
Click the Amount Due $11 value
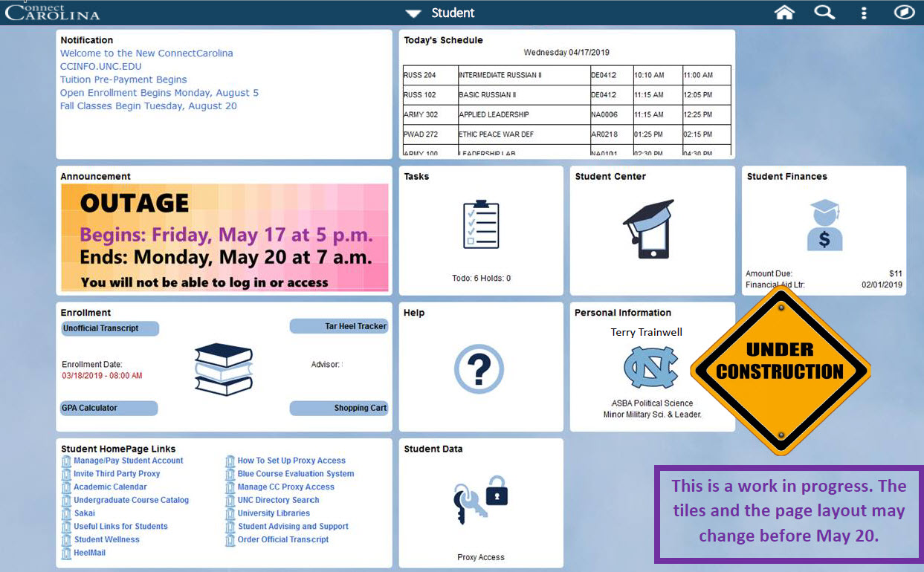click(x=895, y=274)
